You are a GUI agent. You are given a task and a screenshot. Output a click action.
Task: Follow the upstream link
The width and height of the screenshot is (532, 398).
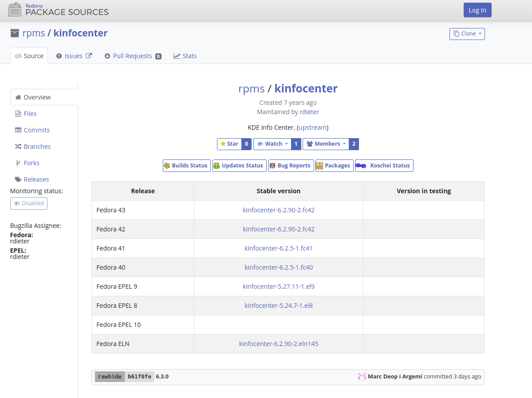point(313,127)
